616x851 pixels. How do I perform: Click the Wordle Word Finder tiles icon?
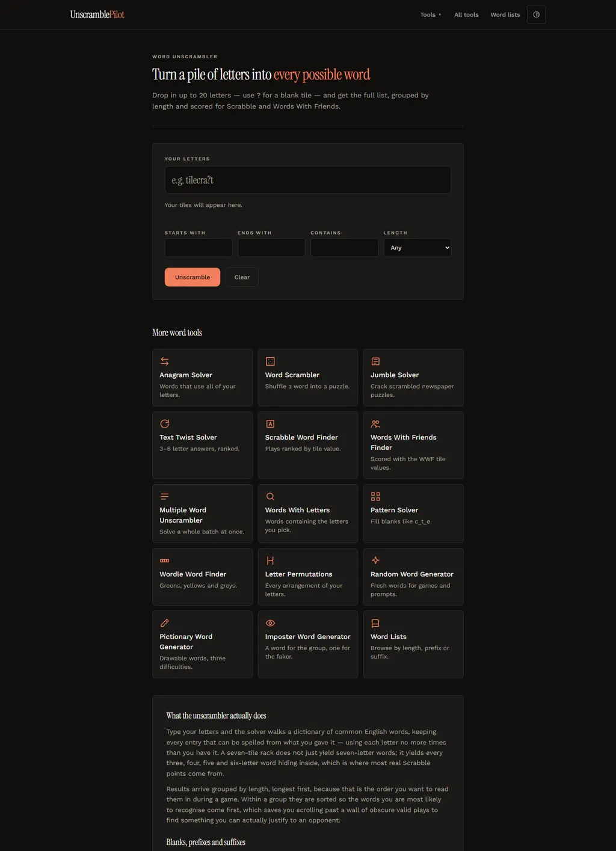(164, 561)
